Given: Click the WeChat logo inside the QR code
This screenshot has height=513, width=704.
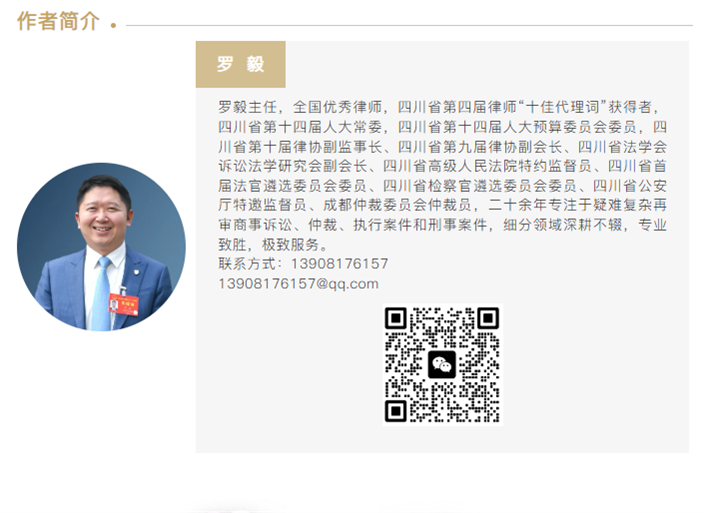Looking at the screenshot, I should (441, 364).
